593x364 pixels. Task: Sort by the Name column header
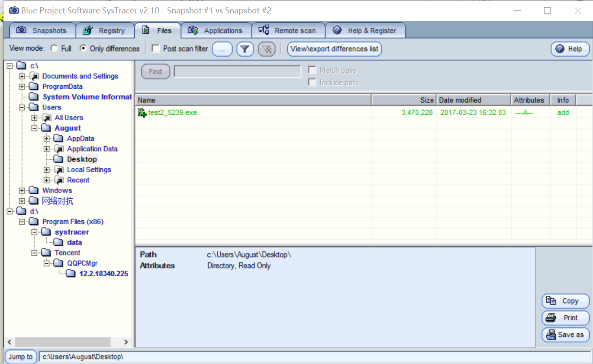point(253,100)
